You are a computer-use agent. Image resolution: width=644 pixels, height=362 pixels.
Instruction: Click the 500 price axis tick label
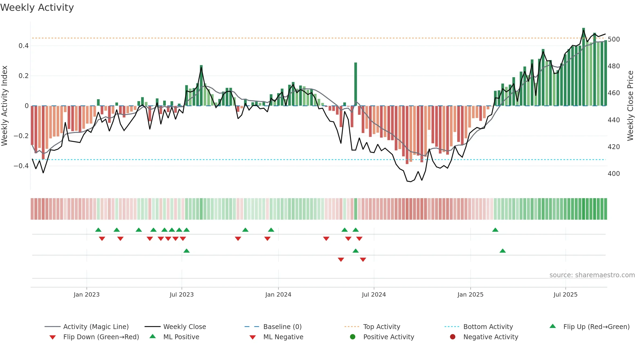click(614, 39)
